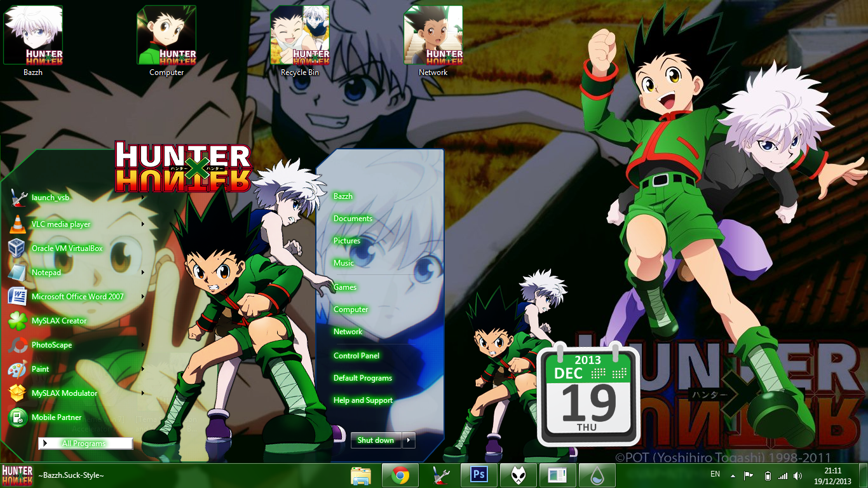Expand PhotoScape jump list arrow
868x488 pixels.
tap(143, 345)
